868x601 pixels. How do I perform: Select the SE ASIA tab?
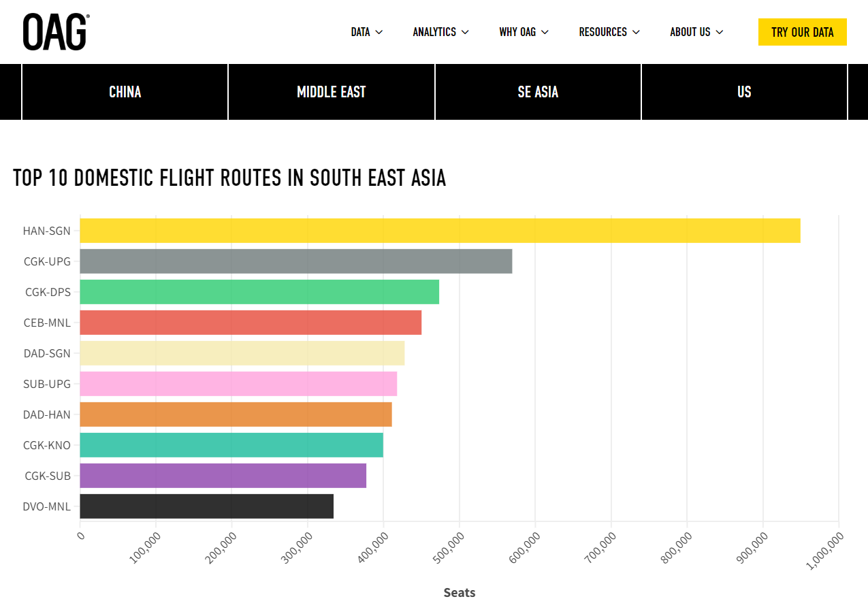(538, 92)
